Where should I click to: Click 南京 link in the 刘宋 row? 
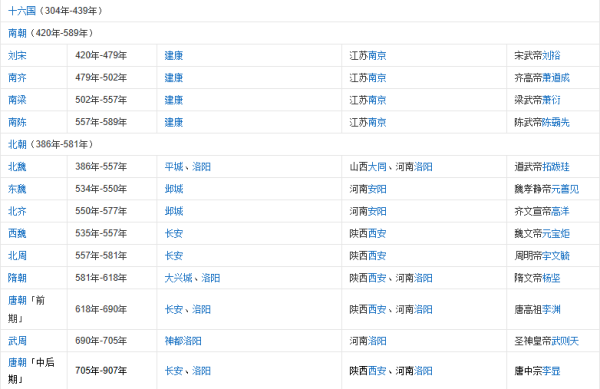point(377,55)
